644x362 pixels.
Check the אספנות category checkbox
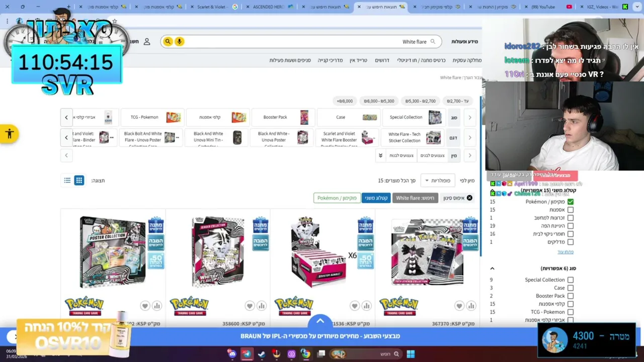(x=570, y=210)
